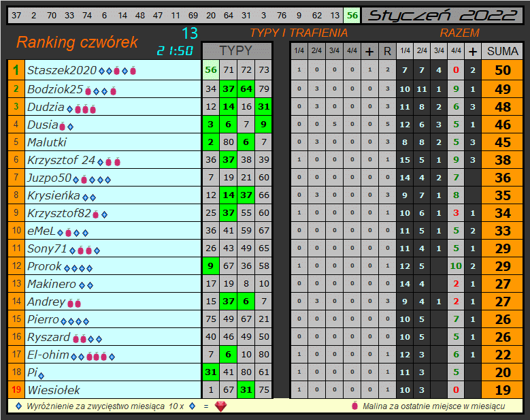The width and height of the screenshot is (530, 420).
Task: Click the SUMA value 33 for eMeL
Action: 502,231
